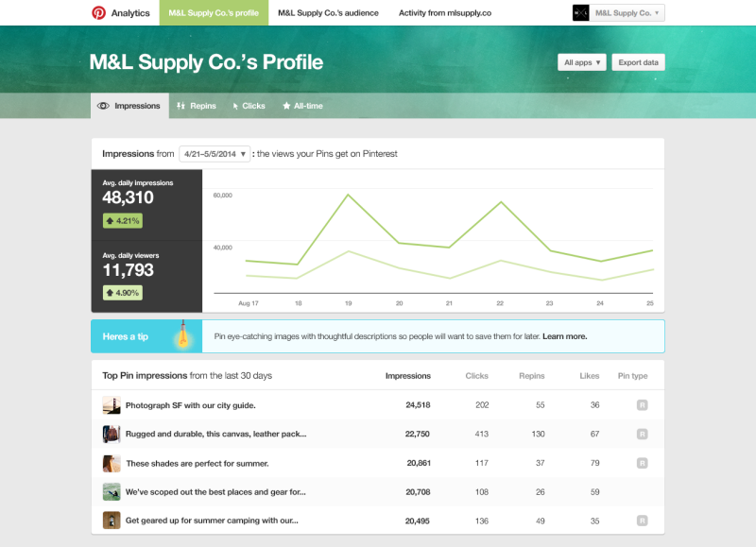Open 'These shades are perfect for summer.' pin
This screenshot has height=547, width=756.
[x=198, y=463]
